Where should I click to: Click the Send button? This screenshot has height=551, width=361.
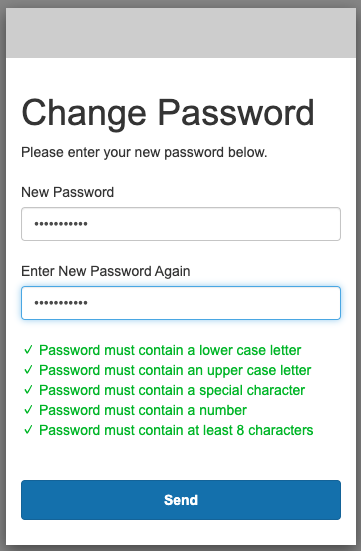click(181, 500)
